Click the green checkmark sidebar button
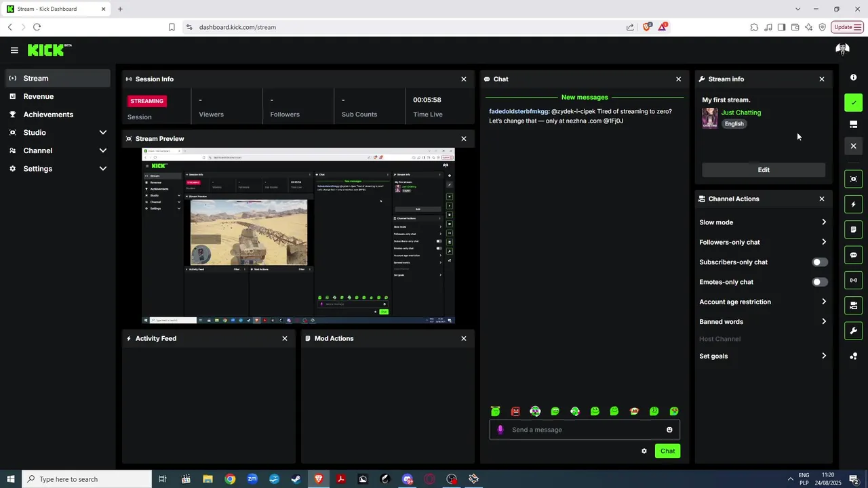Screen dimensions: 868x488 854,103
